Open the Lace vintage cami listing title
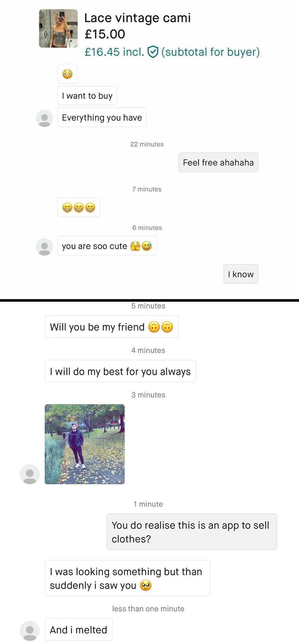 137,18
